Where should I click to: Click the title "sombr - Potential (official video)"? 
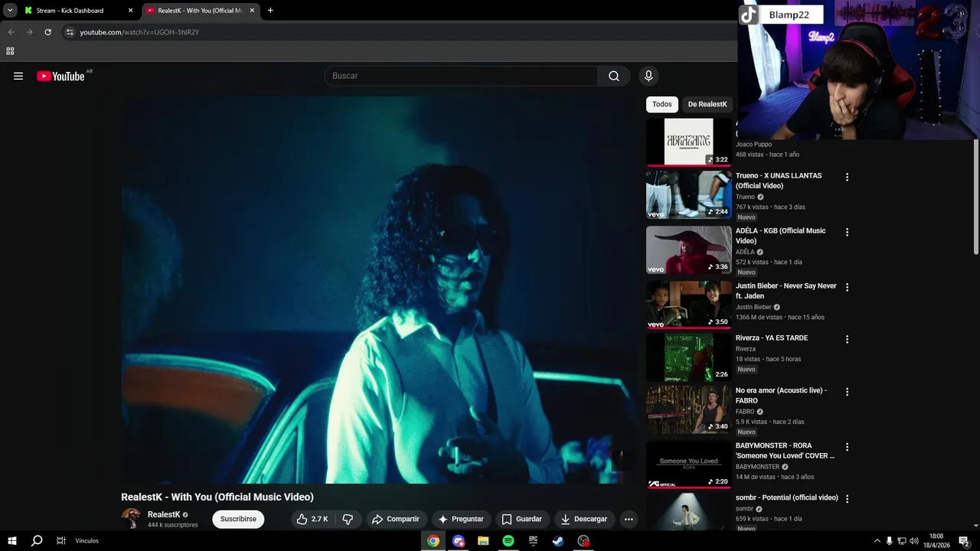[x=787, y=497]
